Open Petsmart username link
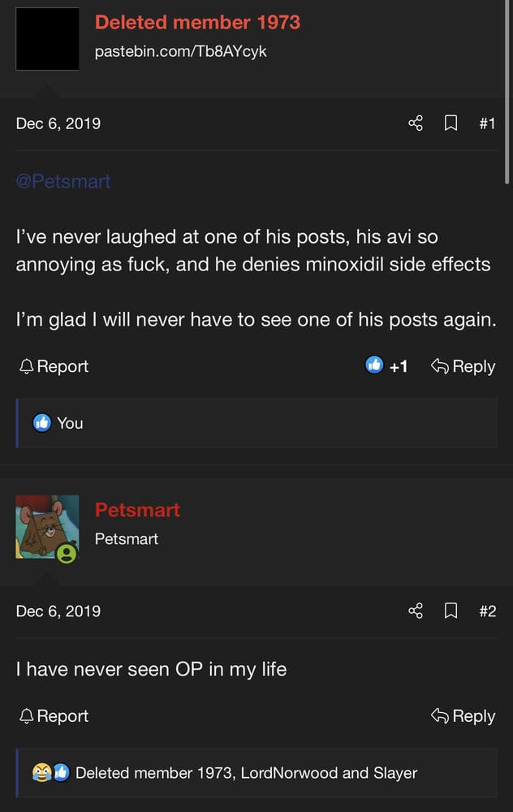513x812 pixels. 137,510
